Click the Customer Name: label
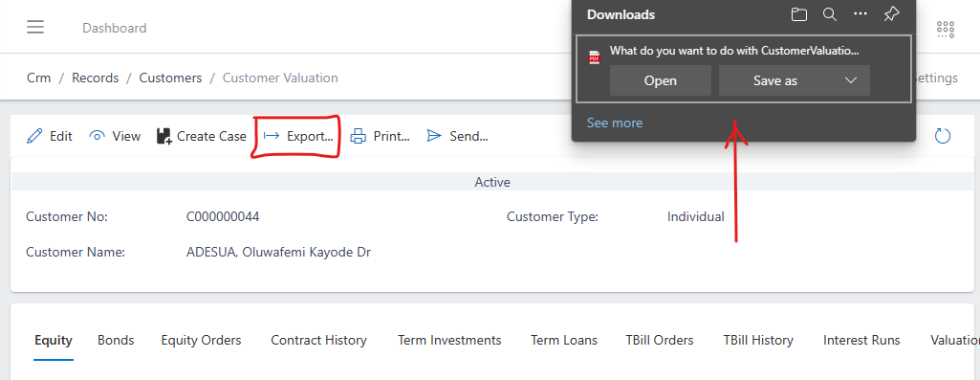 tap(76, 253)
